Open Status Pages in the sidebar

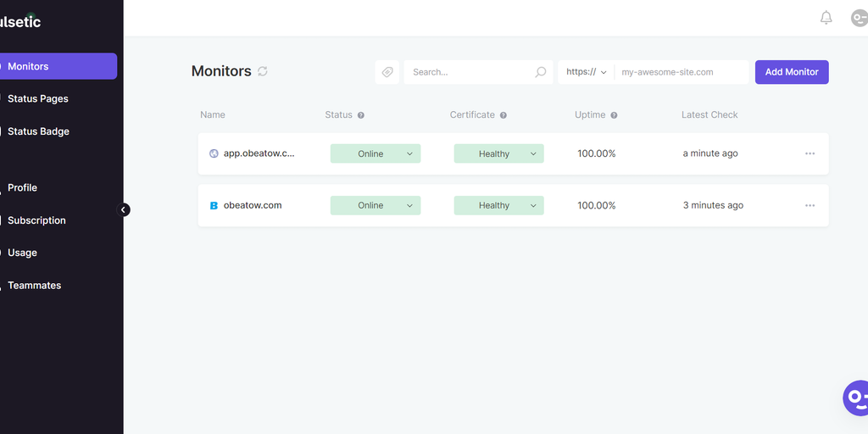click(37, 98)
